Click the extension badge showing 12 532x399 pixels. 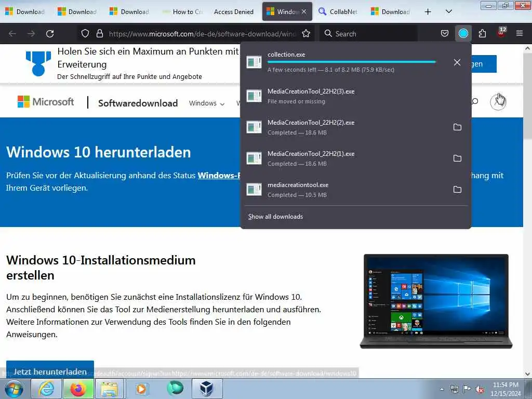click(501, 33)
